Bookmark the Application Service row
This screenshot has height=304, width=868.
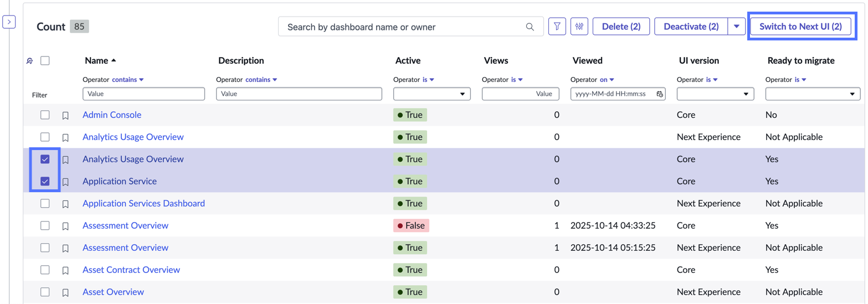point(65,182)
